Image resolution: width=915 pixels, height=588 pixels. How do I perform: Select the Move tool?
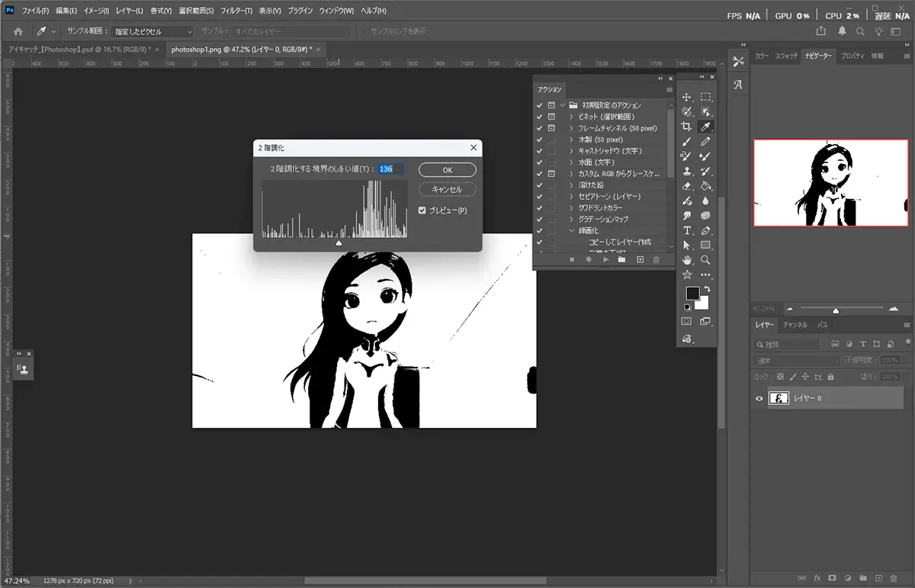(x=687, y=97)
